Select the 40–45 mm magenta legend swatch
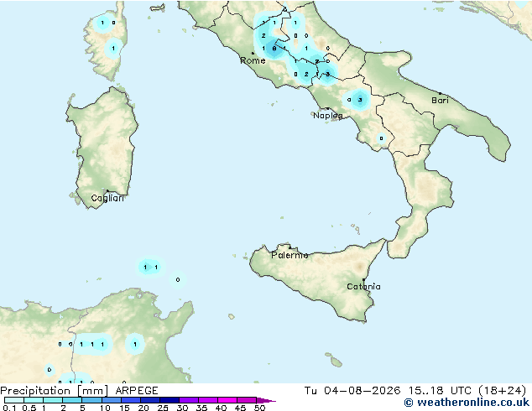The image size is (532, 411). click(x=227, y=400)
